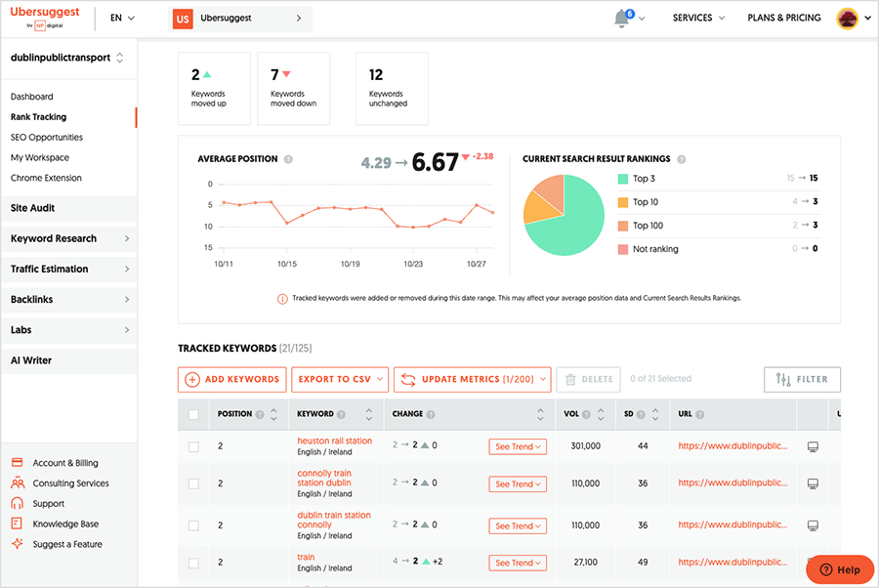
Task: Expand the Labs section
Action: click(x=69, y=330)
